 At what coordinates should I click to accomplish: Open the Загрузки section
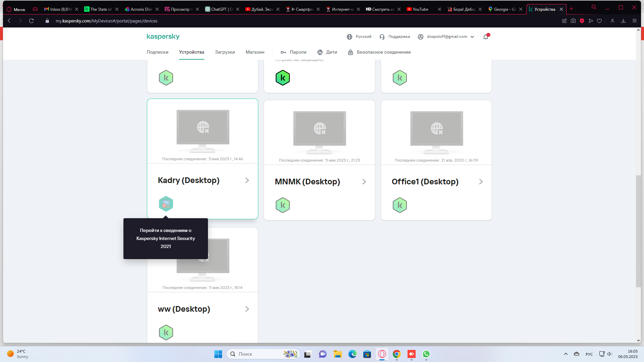[x=225, y=52]
